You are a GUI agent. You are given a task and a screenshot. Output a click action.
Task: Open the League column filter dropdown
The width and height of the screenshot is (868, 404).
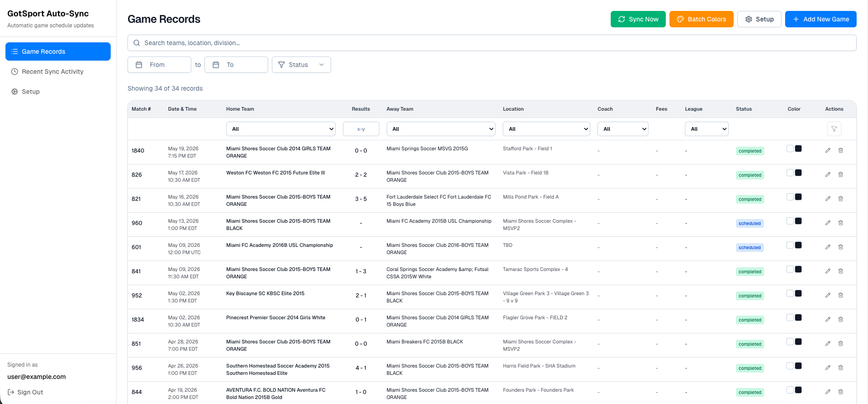[707, 129]
